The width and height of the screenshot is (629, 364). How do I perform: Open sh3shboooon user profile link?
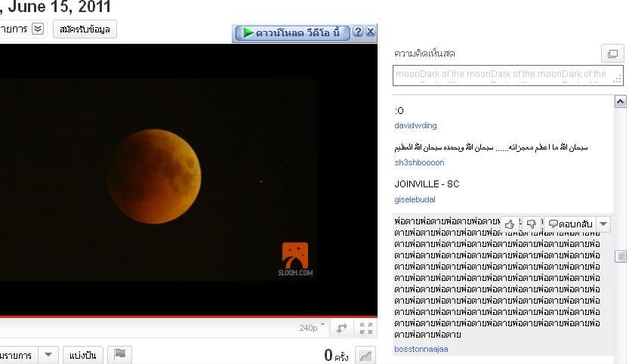point(419,162)
